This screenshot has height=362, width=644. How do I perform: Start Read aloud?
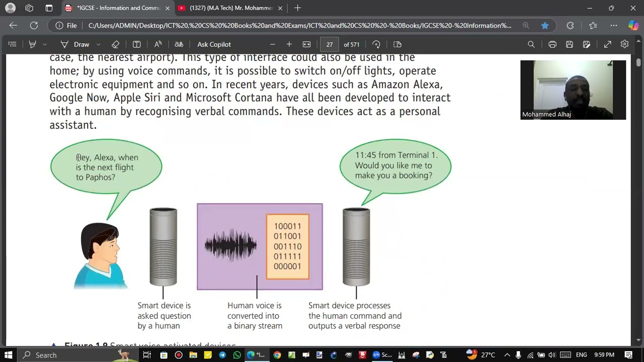point(158,44)
